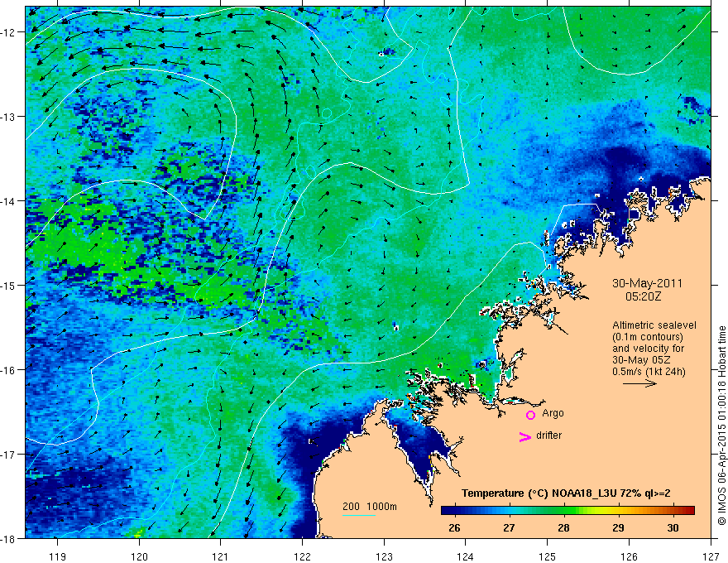Screen dimensions: 728x563
Task: Click the 'and velocity for' caption line
Action: pos(648,349)
